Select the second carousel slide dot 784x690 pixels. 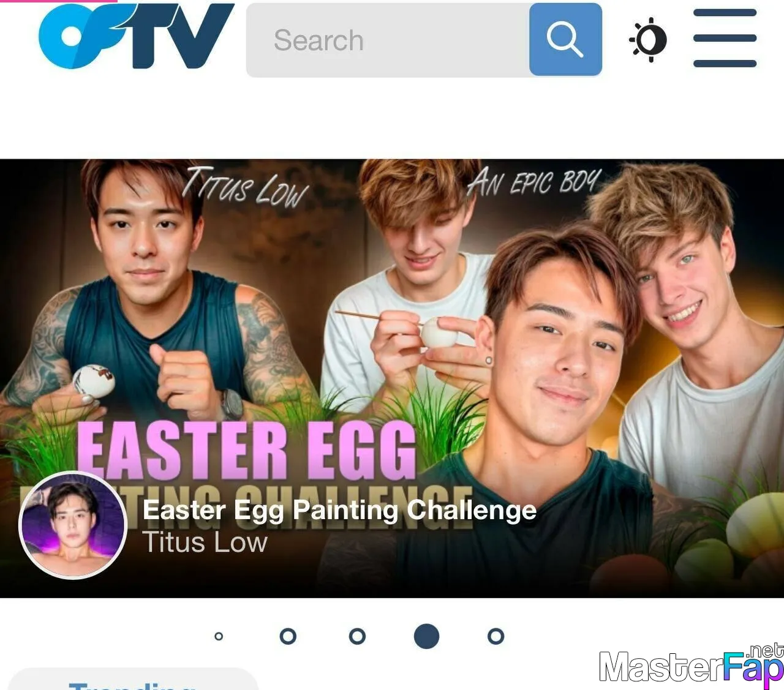(288, 636)
